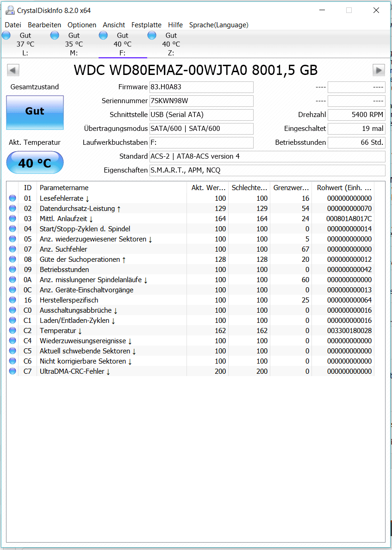Click raw value 003300180028 of Temperatur

point(349,330)
